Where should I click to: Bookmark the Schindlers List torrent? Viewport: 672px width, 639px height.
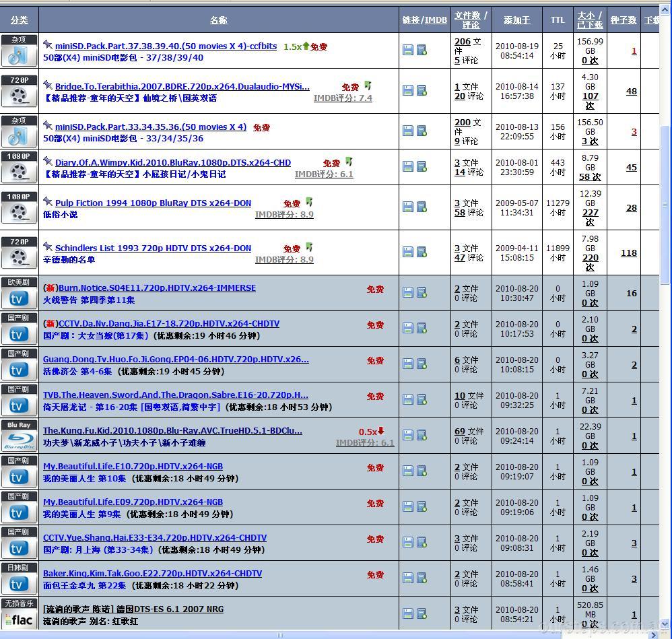pyautogui.click(x=422, y=252)
